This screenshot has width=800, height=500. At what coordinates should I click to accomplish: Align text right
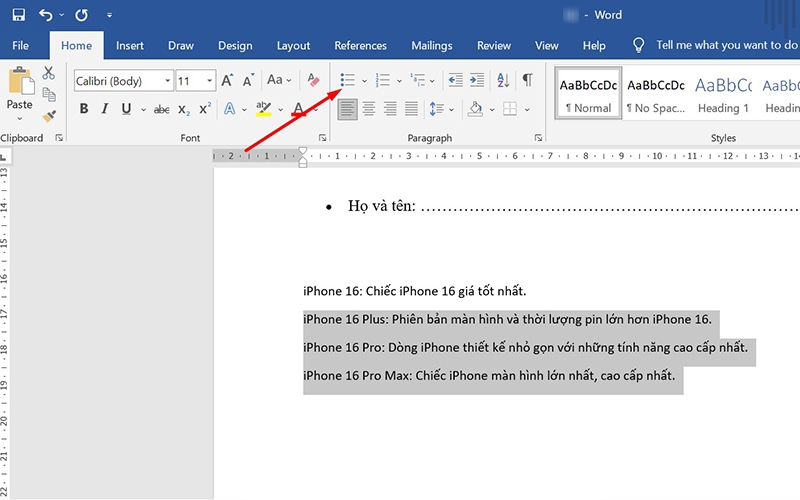(x=390, y=109)
